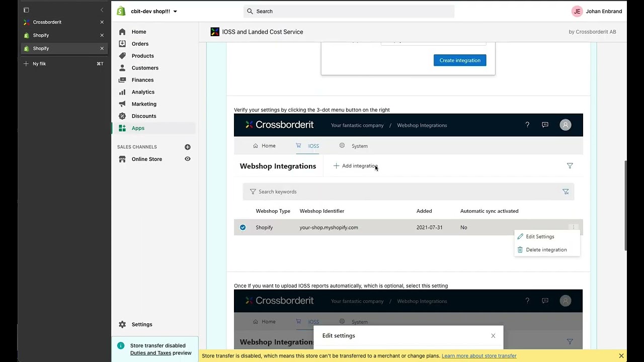644x362 pixels.
Task: Click the Store transfer info icon
Action: tap(121, 345)
